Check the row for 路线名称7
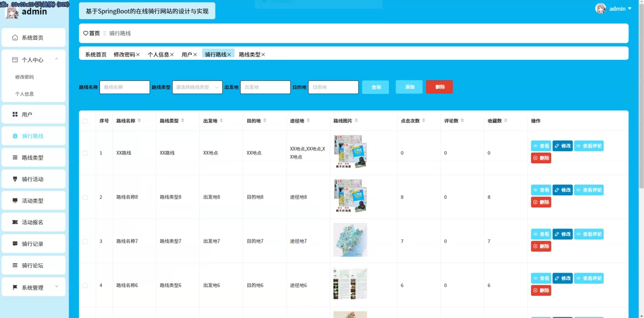644x318 pixels. click(x=85, y=241)
